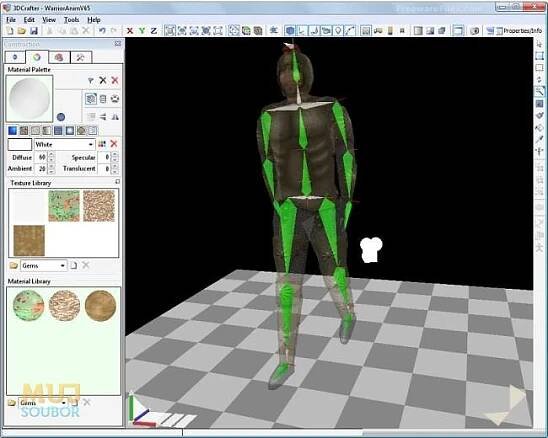
Task: Select the green map material sphere
Action: tap(28, 305)
